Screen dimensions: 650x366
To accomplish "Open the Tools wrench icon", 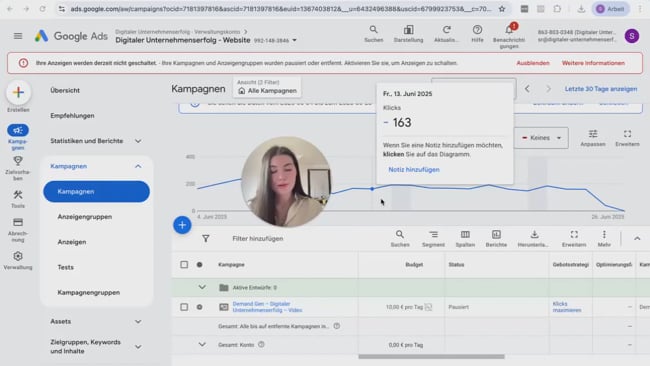I will [18, 194].
